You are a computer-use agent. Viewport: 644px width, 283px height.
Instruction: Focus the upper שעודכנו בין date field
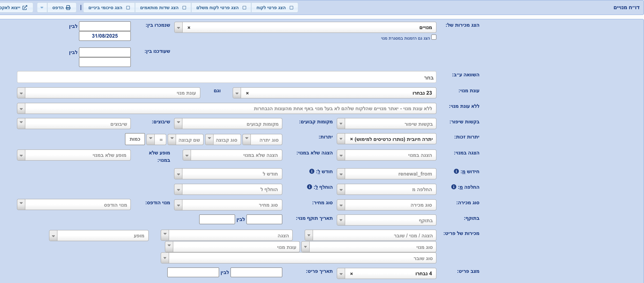click(105, 52)
